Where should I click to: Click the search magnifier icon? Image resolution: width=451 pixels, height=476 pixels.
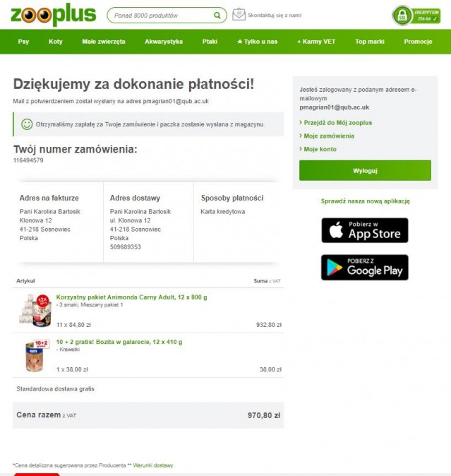(217, 15)
